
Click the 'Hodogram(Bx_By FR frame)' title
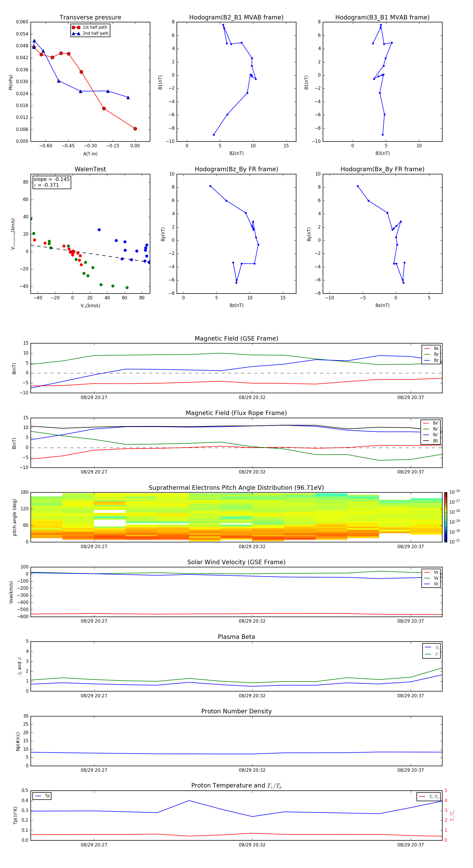(x=382, y=169)
